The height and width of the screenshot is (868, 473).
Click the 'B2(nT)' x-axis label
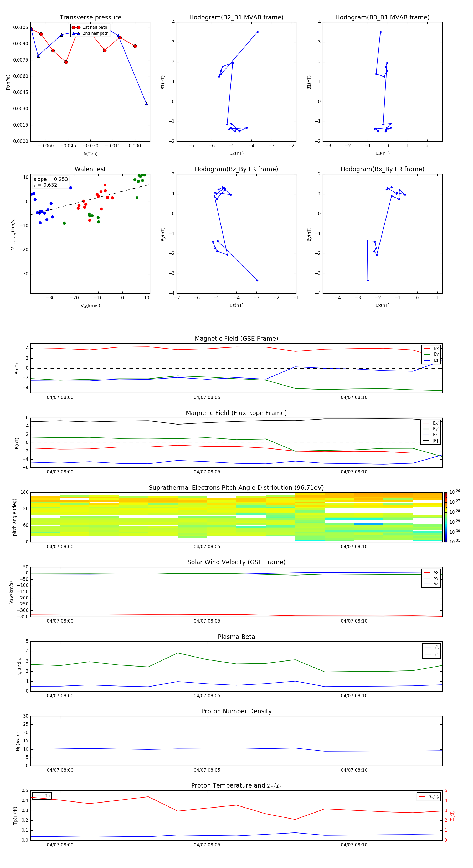tap(236, 153)
